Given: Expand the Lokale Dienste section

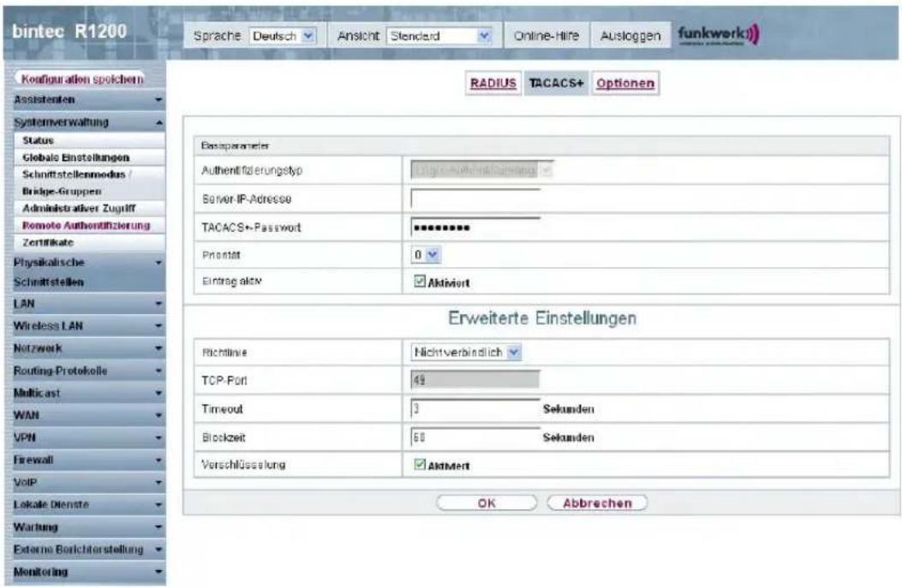Looking at the screenshot, I should click(x=88, y=505).
